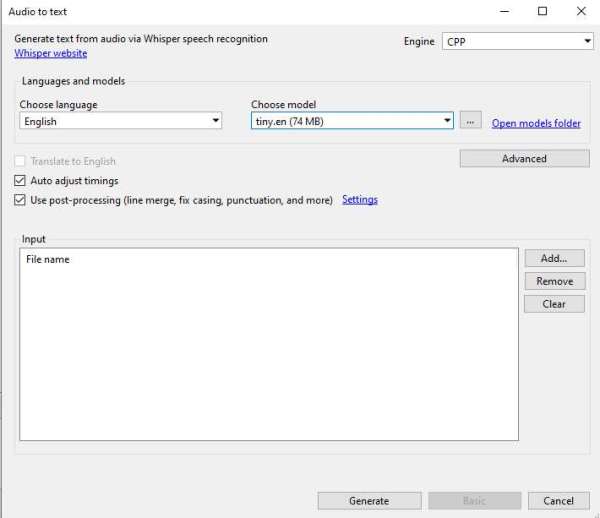Click the Open models folder link
The image size is (600, 518).
tap(536, 123)
